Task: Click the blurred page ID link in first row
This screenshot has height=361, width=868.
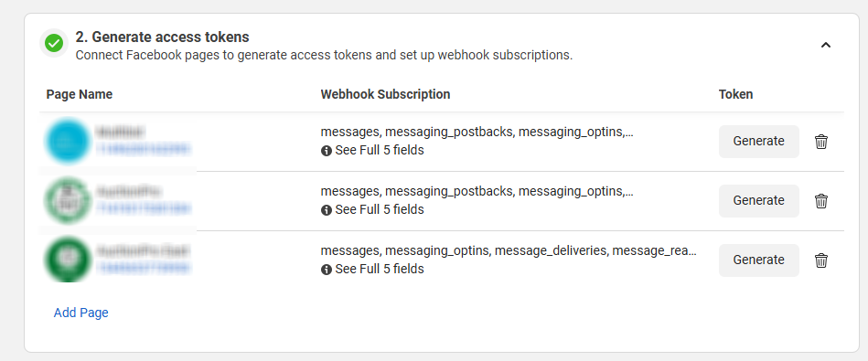Action: (x=144, y=149)
